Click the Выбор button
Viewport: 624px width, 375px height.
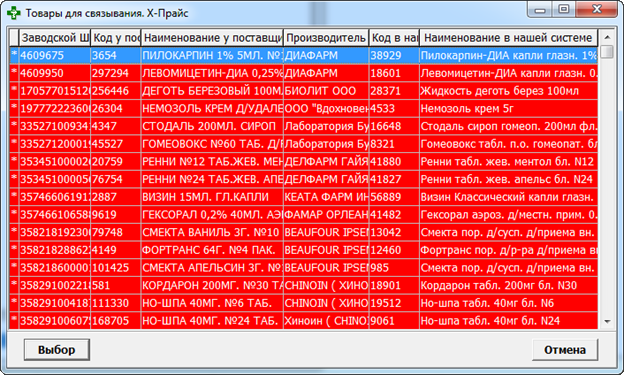pos(57,350)
